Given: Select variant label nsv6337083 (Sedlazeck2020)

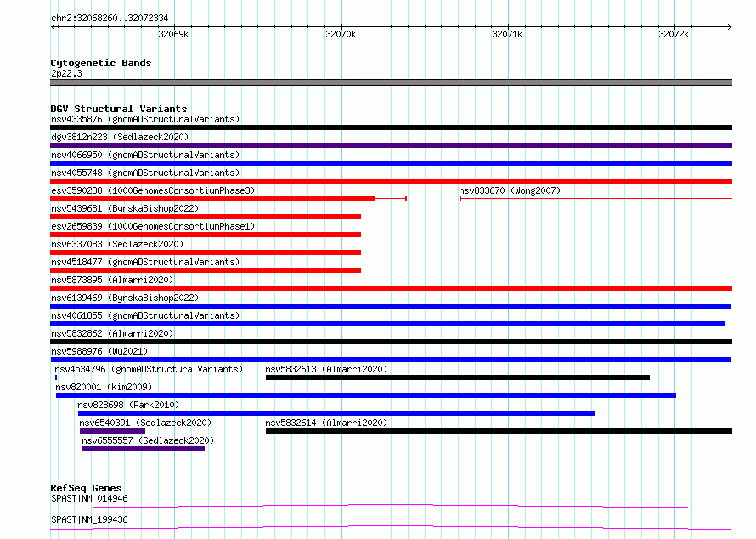Looking at the screenshot, I should 117,244.
